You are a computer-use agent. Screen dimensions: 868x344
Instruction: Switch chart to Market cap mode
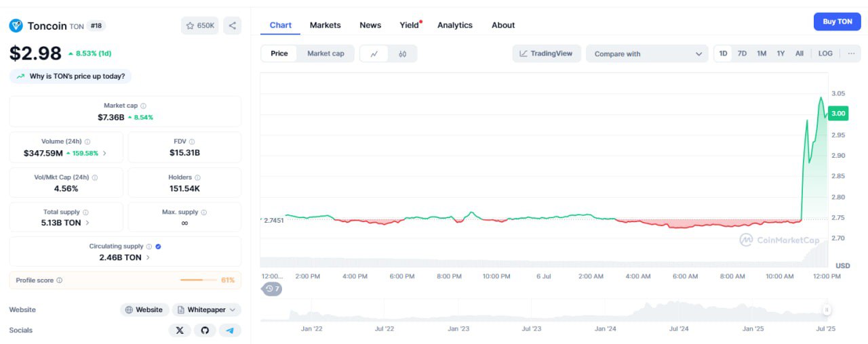click(325, 53)
